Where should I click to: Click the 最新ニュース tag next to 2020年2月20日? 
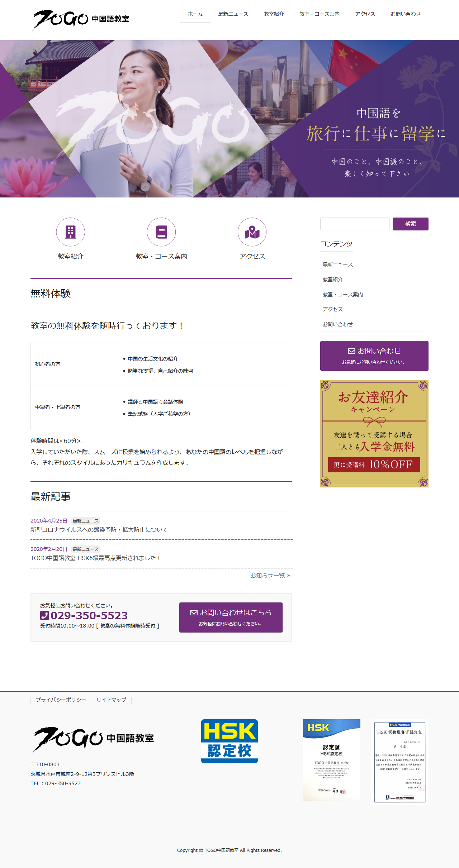[86, 549]
